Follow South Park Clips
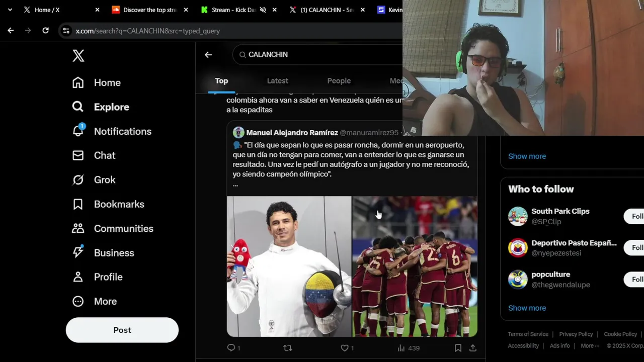This screenshot has width=644, height=362. tap(635, 216)
